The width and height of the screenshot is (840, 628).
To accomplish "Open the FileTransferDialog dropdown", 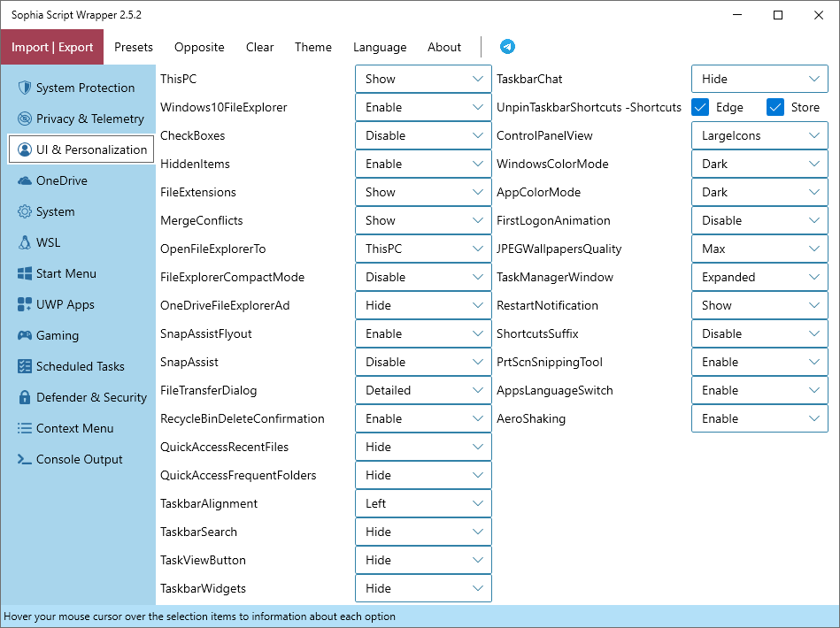I will [423, 390].
